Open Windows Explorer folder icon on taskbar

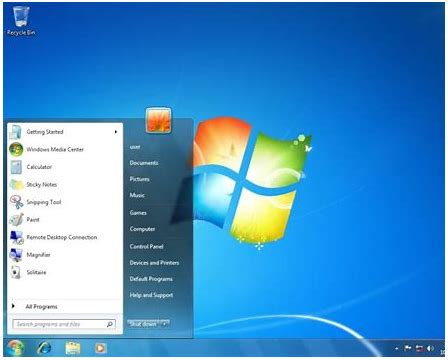73,348
